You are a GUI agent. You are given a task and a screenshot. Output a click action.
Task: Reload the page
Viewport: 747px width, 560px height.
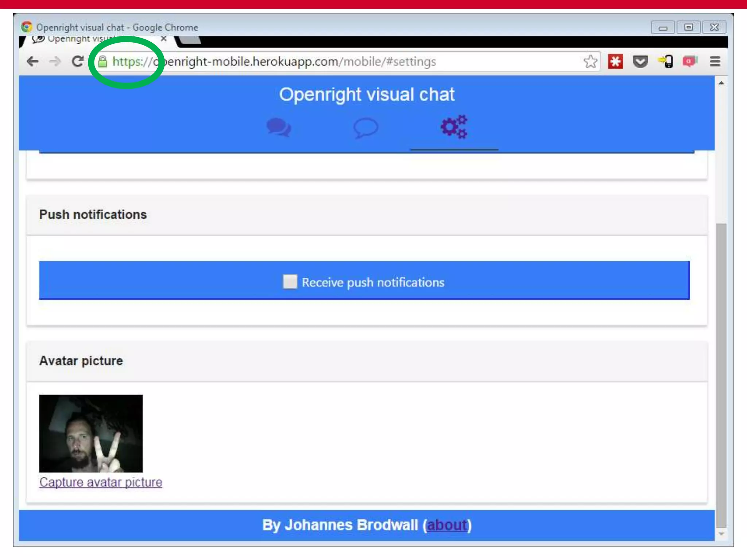pyautogui.click(x=77, y=62)
